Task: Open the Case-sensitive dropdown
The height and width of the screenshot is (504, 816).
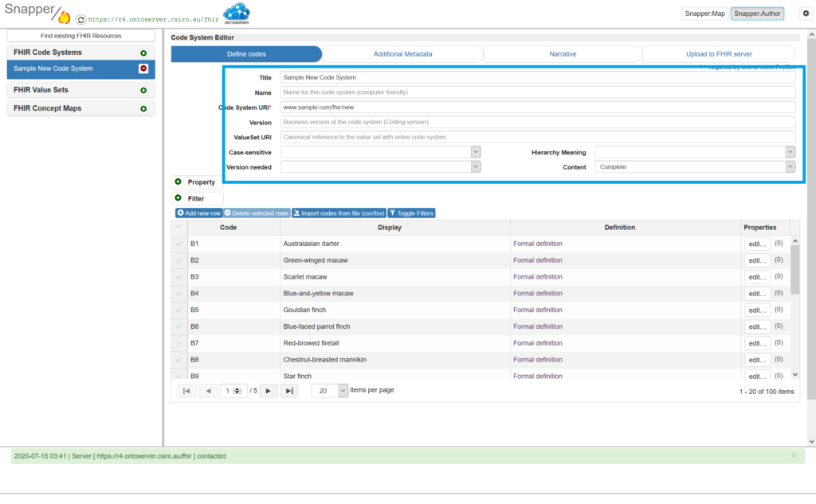Action: (380, 152)
